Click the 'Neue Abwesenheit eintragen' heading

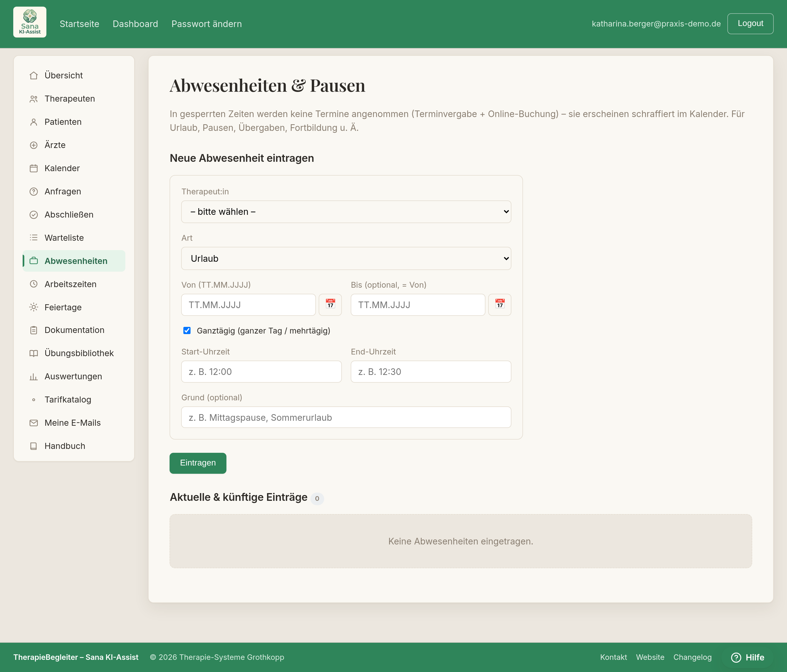242,158
